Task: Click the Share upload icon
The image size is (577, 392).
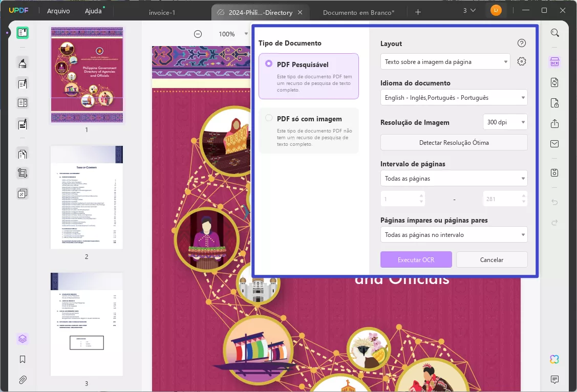Action: tap(554, 123)
